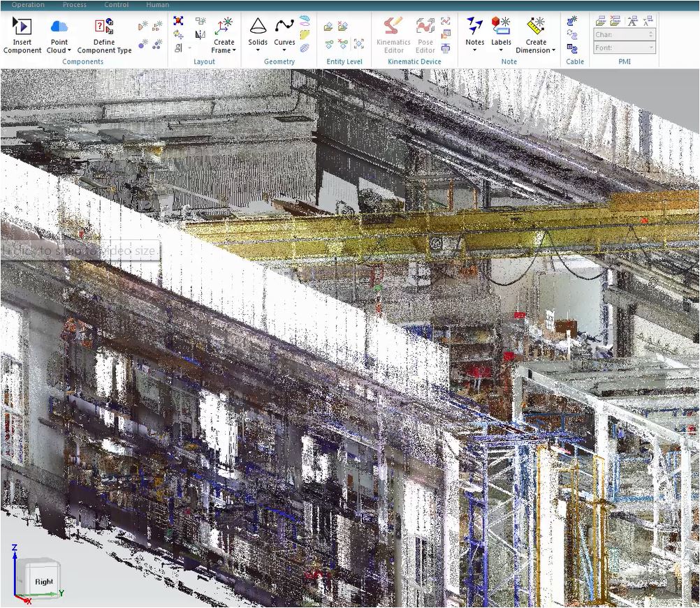Click the mirror object icon in Layout
Viewport: 700px width, 608px height.
point(200,34)
